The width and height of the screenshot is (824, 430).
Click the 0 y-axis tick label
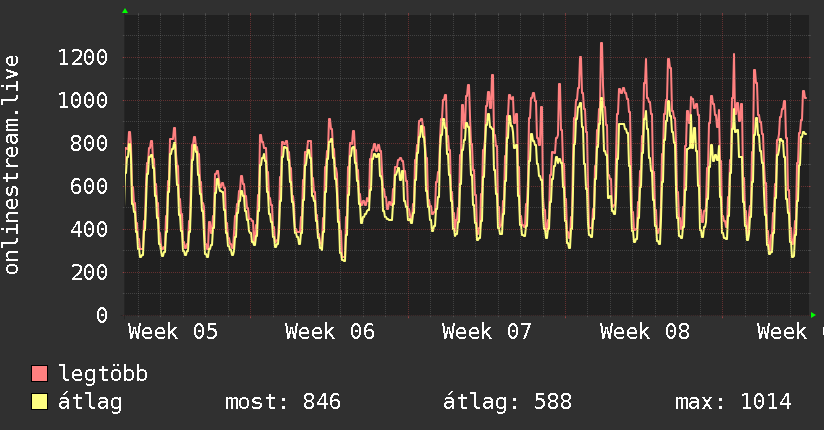click(x=101, y=315)
